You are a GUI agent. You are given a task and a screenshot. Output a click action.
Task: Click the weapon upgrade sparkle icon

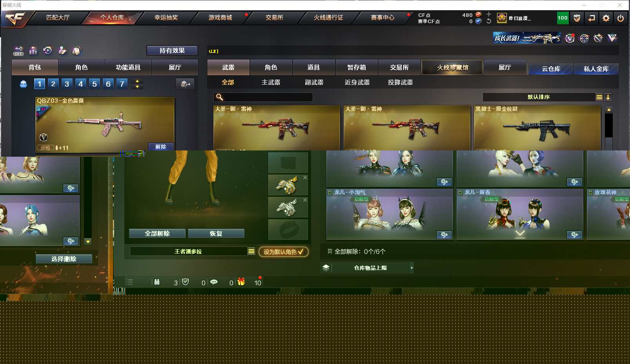(598, 38)
